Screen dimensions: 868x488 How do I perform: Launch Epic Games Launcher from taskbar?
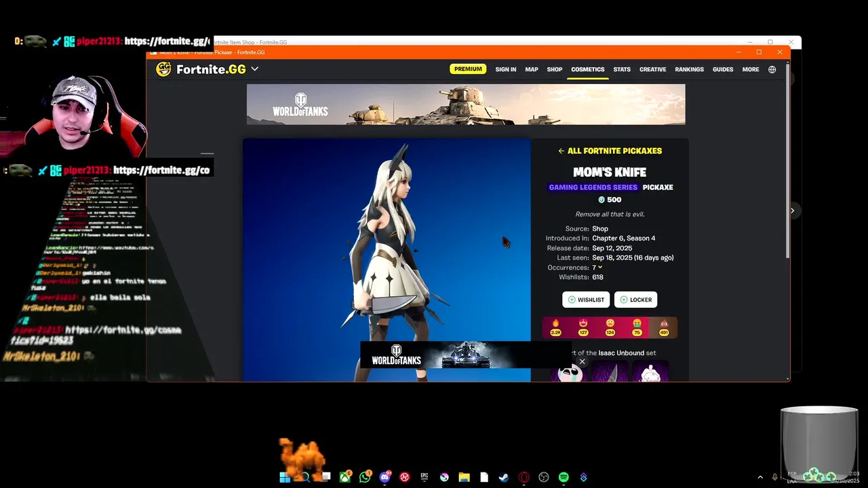coord(425,477)
